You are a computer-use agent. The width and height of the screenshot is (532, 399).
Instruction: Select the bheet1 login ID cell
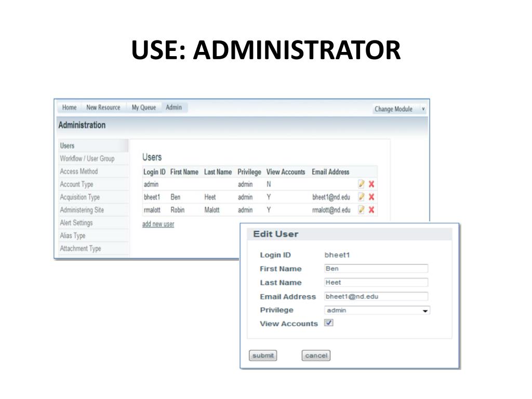pyautogui.click(x=152, y=197)
